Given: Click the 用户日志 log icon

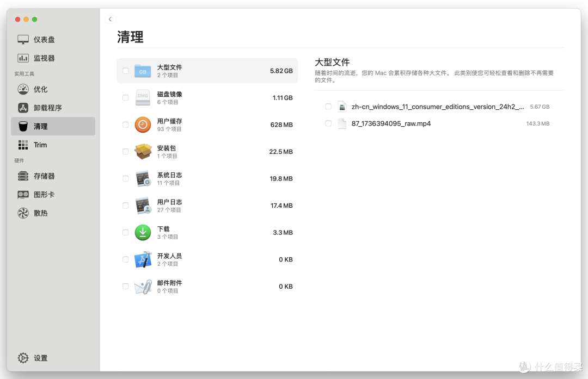Looking at the screenshot, I should pyautogui.click(x=143, y=206).
